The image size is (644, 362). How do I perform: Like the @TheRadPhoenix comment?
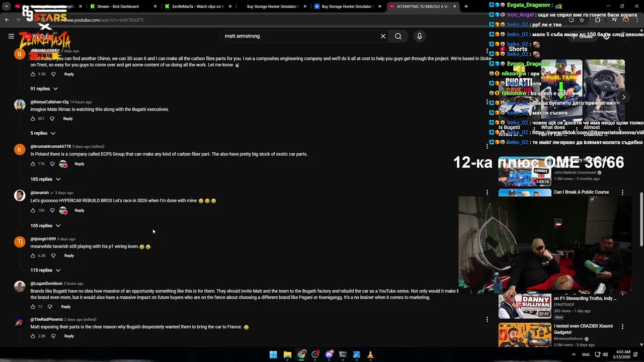click(x=33, y=336)
